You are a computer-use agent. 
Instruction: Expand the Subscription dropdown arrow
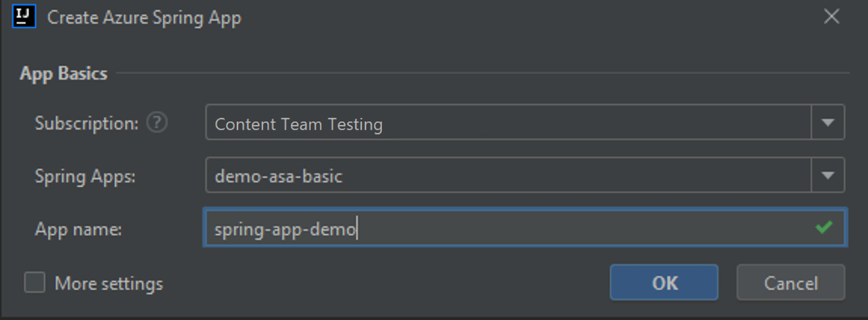[x=827, y=124]
